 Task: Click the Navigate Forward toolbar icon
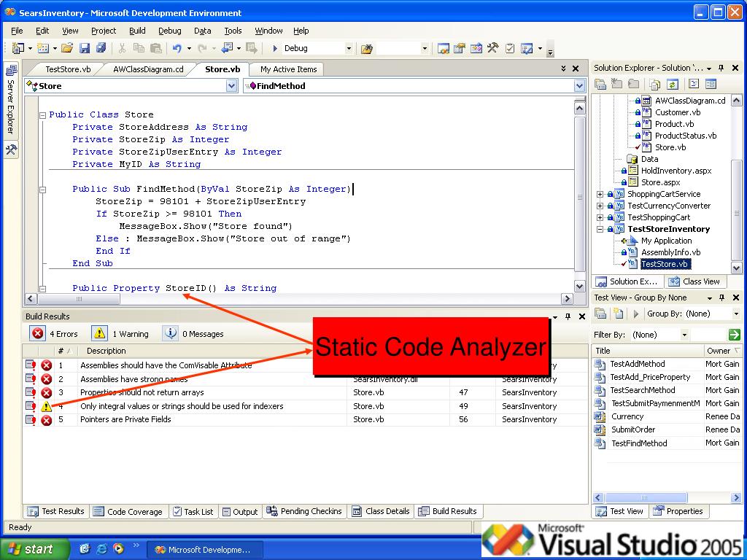coord(252,48)
